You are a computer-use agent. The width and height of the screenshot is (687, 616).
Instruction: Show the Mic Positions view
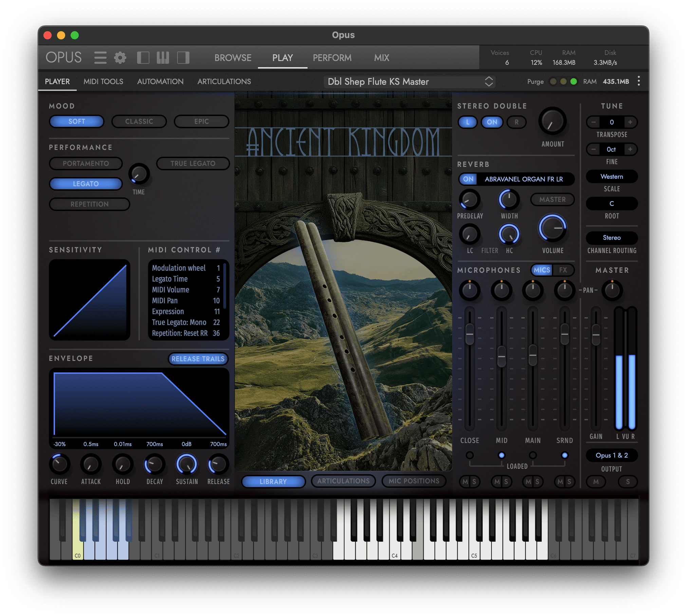point(414,481)
